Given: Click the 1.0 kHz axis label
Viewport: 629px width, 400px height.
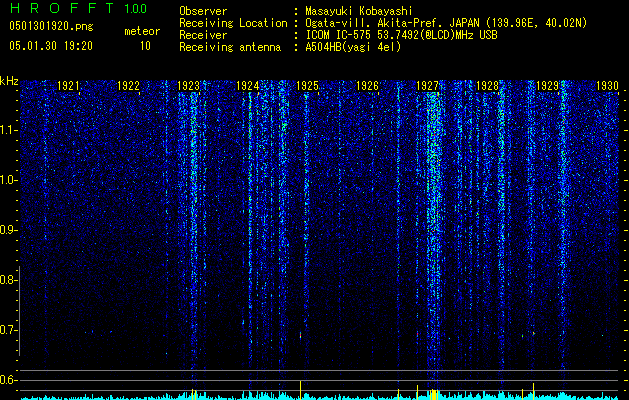Looking at the screenshot, I should click(x=8, y=180).
